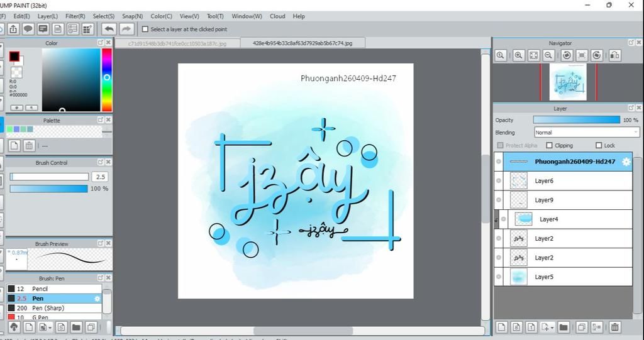
Task: Open settings gear for the Pen brush
Action: point(97,299)
